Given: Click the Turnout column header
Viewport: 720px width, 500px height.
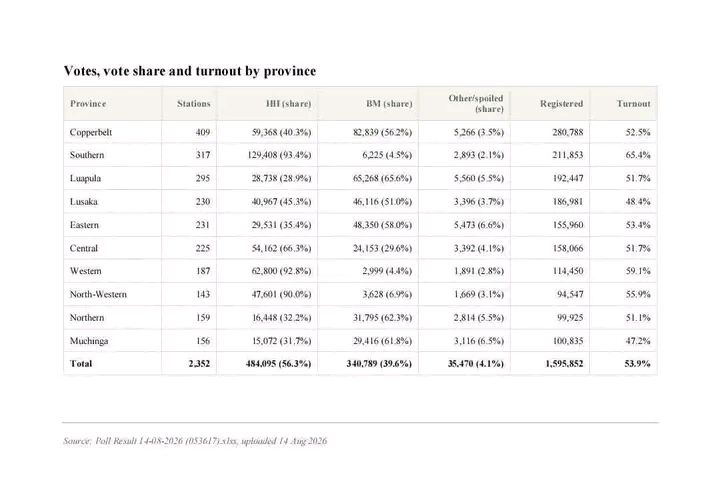Looking at the screenshot, I should 633,104.
